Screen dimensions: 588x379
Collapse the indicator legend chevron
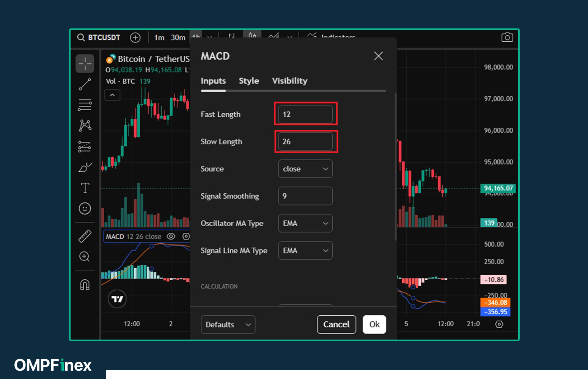click(x=112, y=95)
